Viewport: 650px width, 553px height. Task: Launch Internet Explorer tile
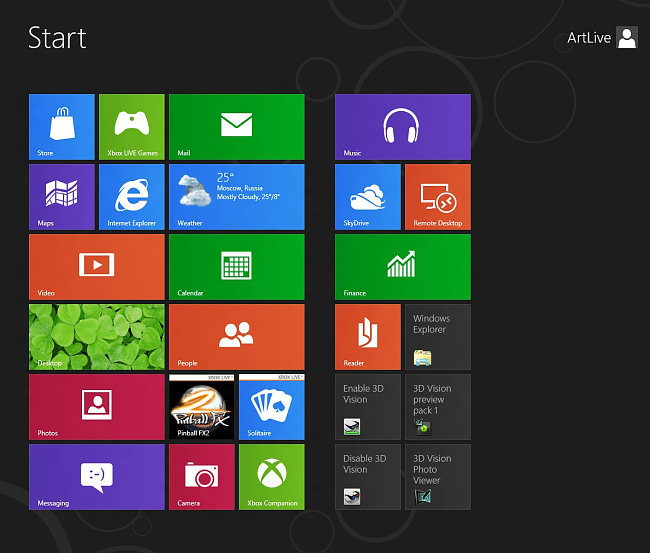coord(132,197)
